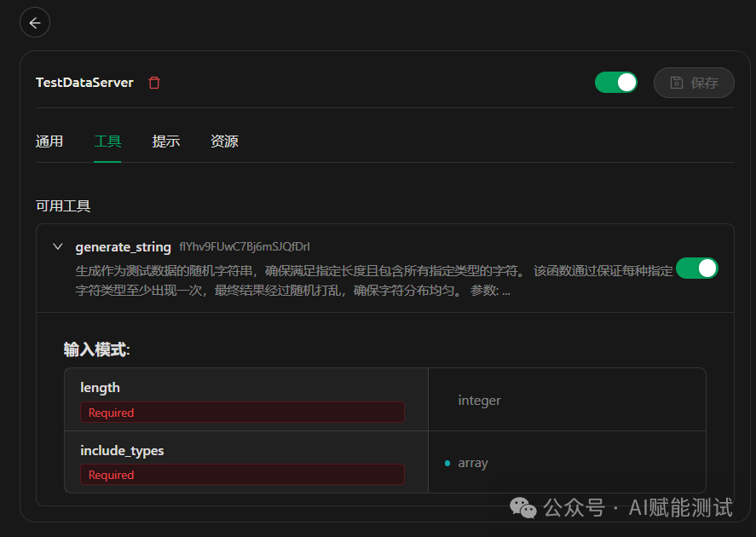Select the tool ID flYhv9FUwC7Bj6mSJQfDrl
The width and height of the screenshot is (756, 537).
pos(244,247)
